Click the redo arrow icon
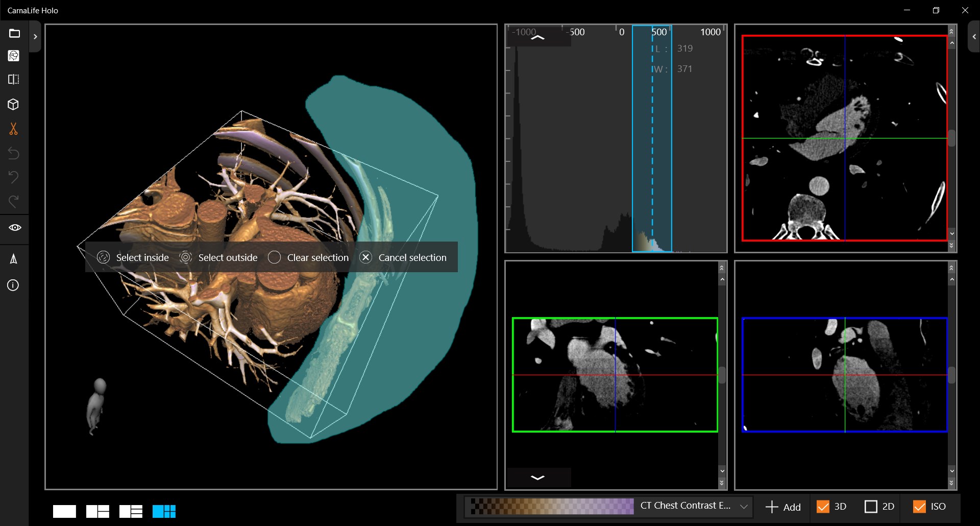The height and width of the screenshot is (526, 980). pos(14,201)
